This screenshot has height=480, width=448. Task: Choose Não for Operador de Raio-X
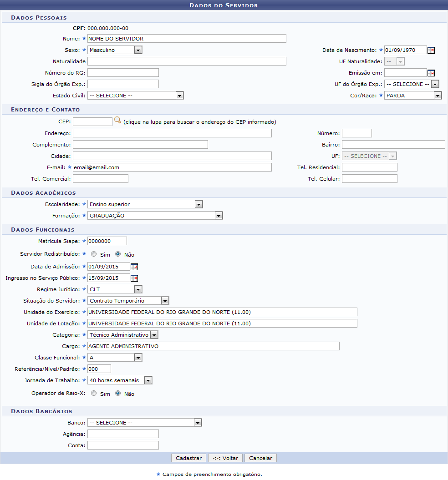(118, 394)
